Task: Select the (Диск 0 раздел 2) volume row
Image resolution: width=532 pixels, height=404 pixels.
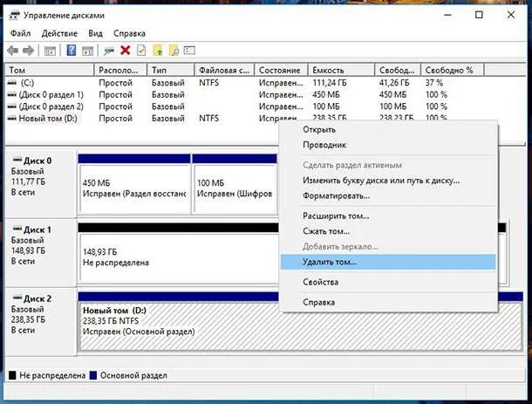Action: click(244, 106)
